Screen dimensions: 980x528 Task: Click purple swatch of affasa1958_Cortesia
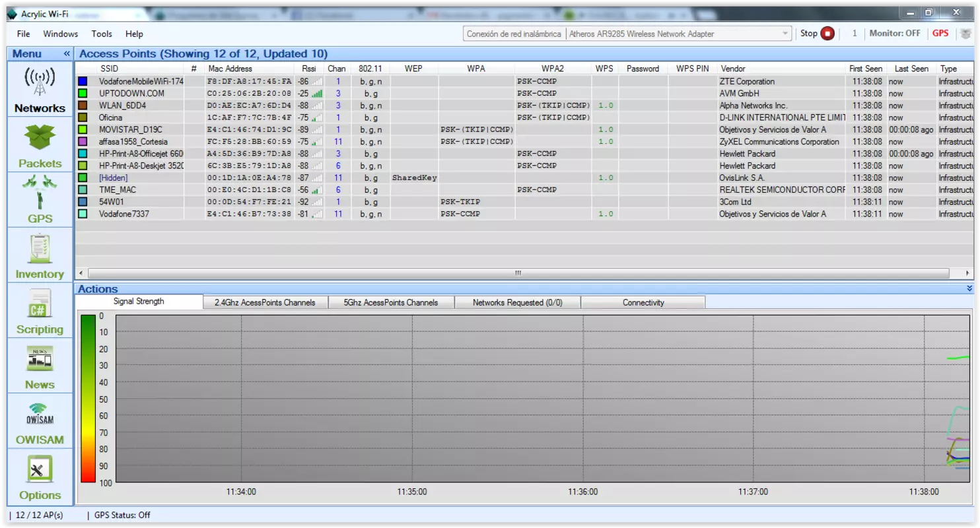pyautogui.click(x=83, y=142)
